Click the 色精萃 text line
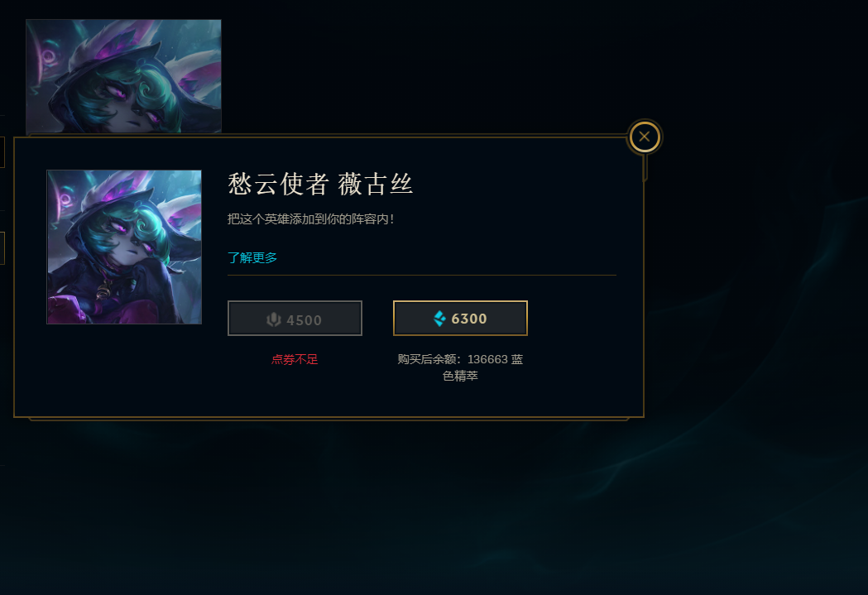This screenshot has height=595, width=868. [x=460, y=376]
